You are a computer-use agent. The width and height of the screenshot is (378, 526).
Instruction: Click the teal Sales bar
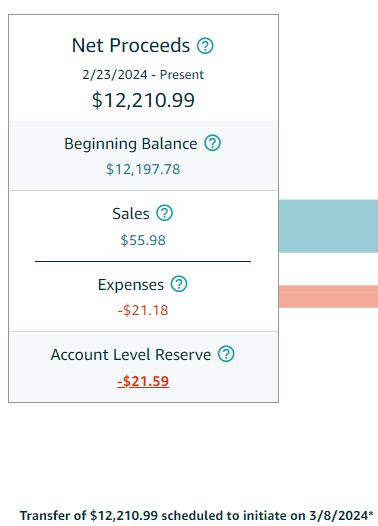tap(328, 226)
